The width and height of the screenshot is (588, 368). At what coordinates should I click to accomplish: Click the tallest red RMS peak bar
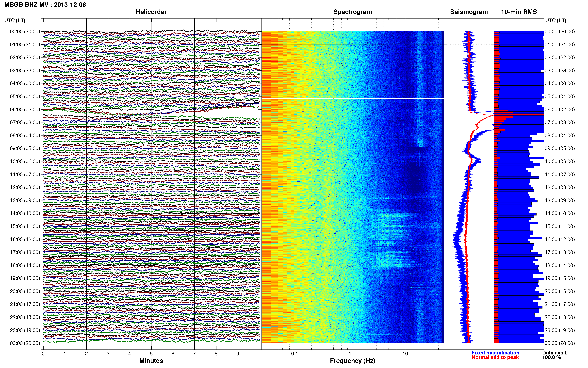(x=519, y=115)
